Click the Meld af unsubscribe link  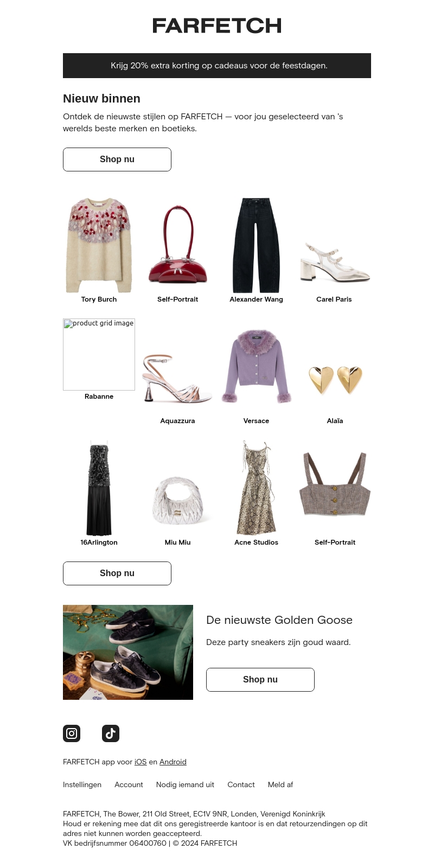280,784
